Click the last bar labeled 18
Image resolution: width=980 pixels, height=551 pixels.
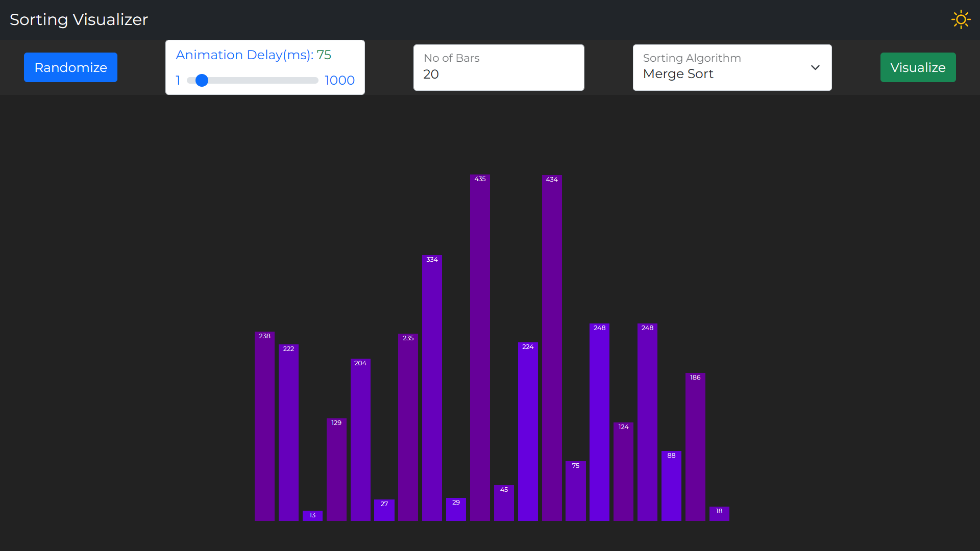[x=719, y=513]
